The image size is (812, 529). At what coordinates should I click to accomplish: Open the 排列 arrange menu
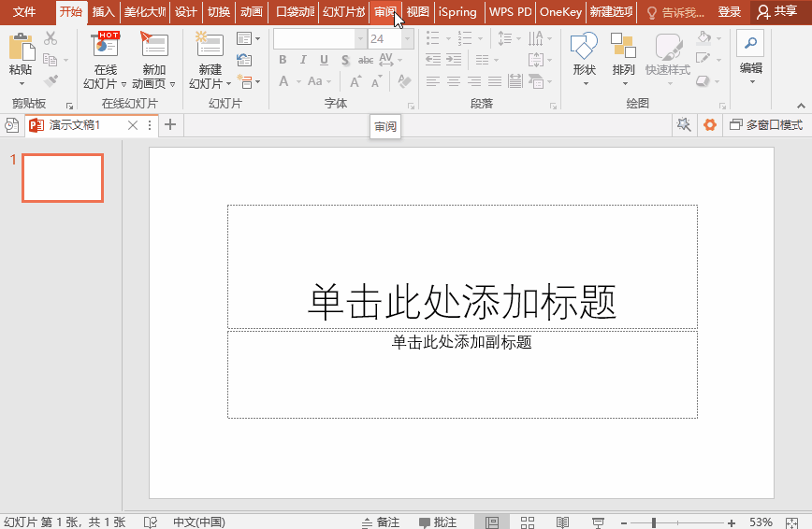pos(623,59)
